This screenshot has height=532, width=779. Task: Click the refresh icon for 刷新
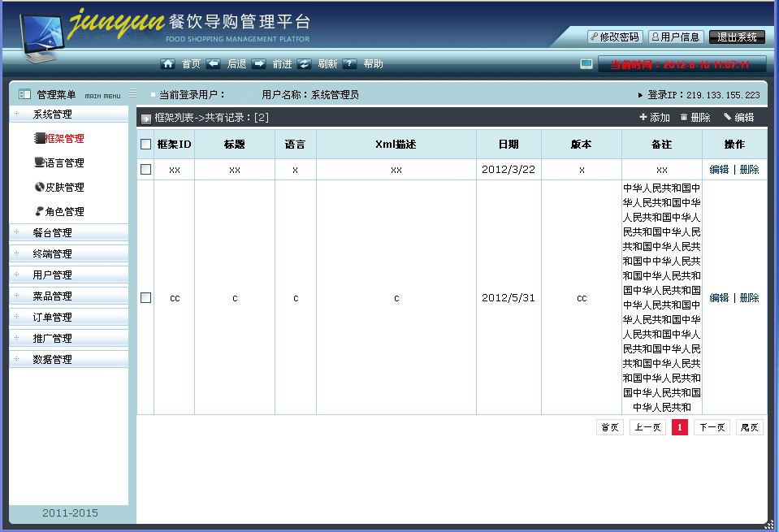(x=304, y=63)
